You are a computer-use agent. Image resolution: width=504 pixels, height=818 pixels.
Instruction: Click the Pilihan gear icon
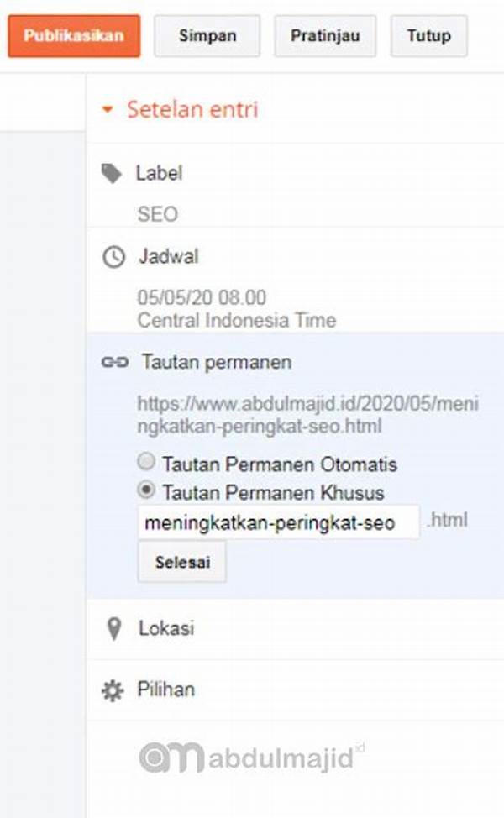click(x=113, y=690)
